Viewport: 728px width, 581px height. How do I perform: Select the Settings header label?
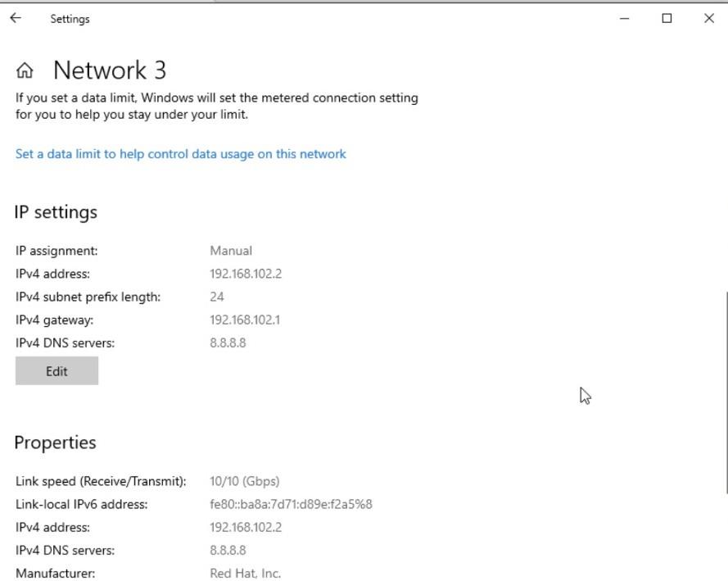tap(69, 18)
